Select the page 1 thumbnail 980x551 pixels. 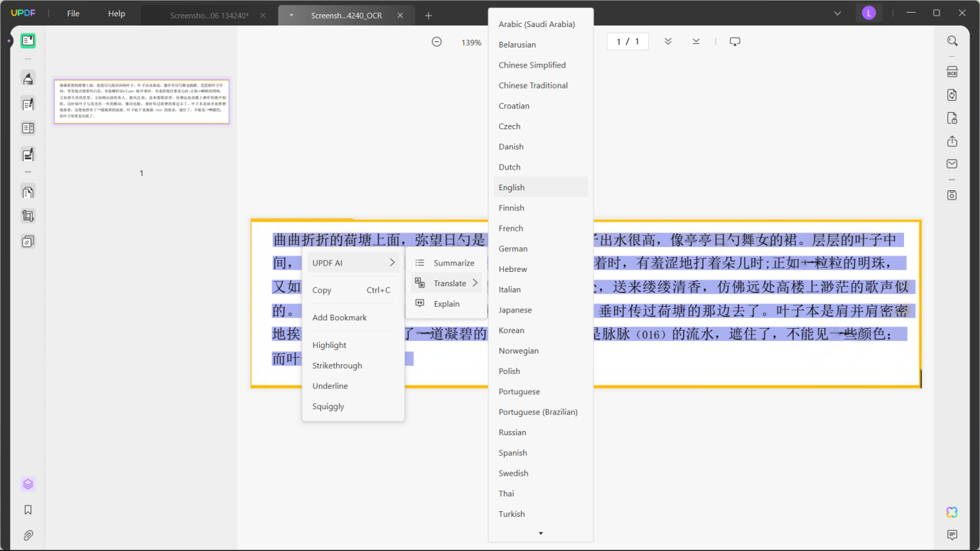pyautogui.click(x=141, y=102)
